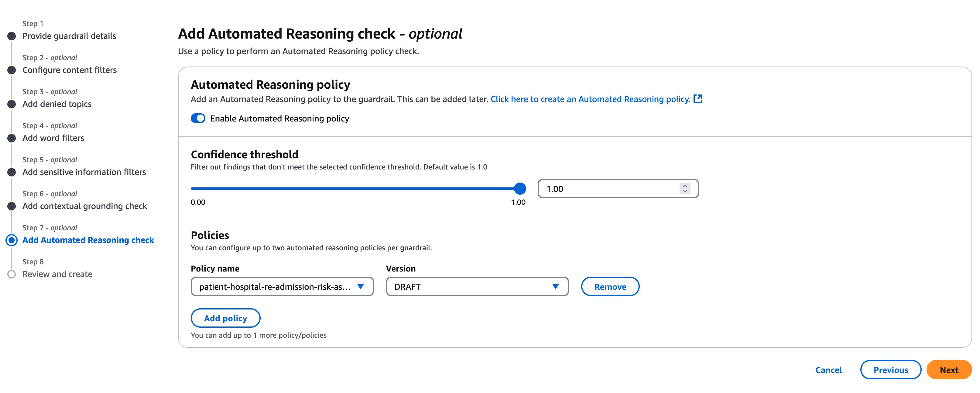Click the Remove policy button
This screenshot has width=980, height=393.
pos(610,286)
